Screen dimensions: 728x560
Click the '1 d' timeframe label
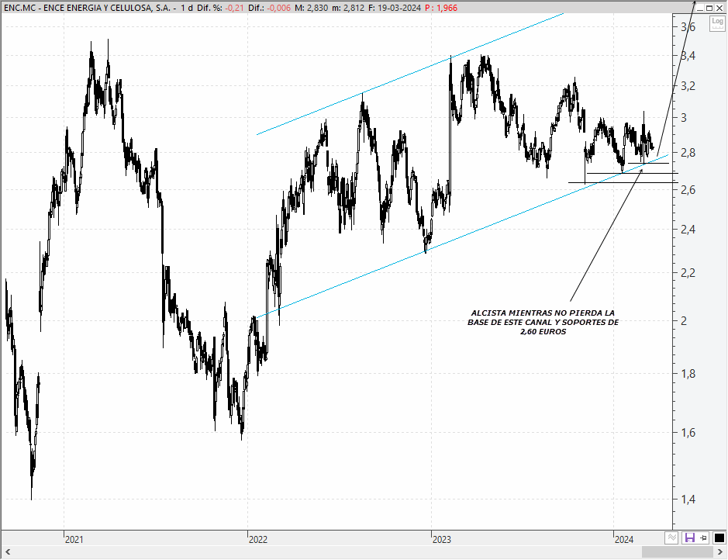click(187, 8)
